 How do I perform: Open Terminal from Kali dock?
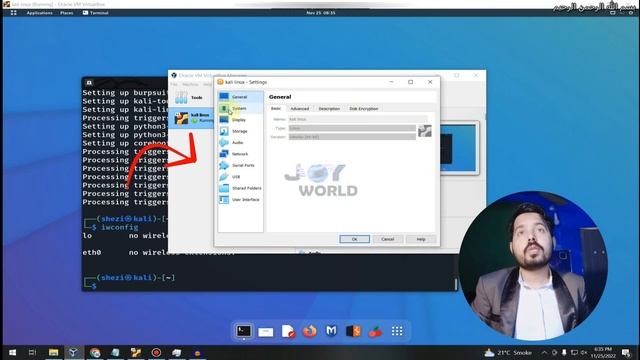pyautogui.click(x=244, y=331)
